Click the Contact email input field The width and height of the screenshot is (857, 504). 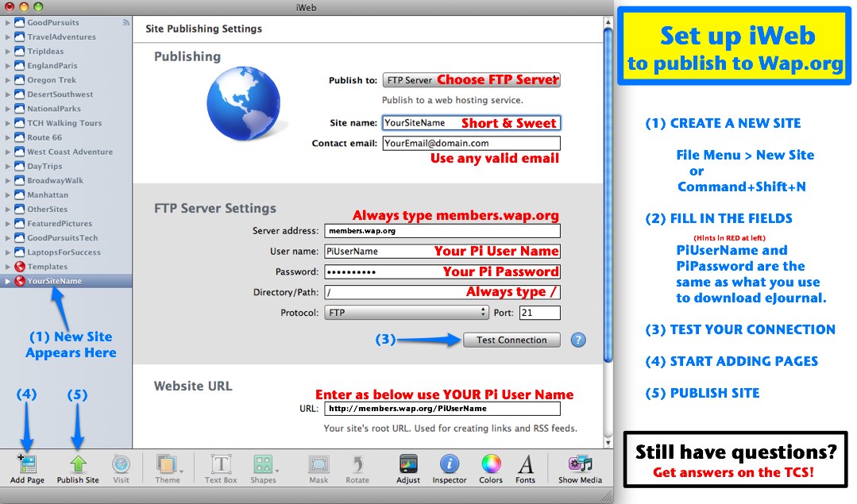472,143
